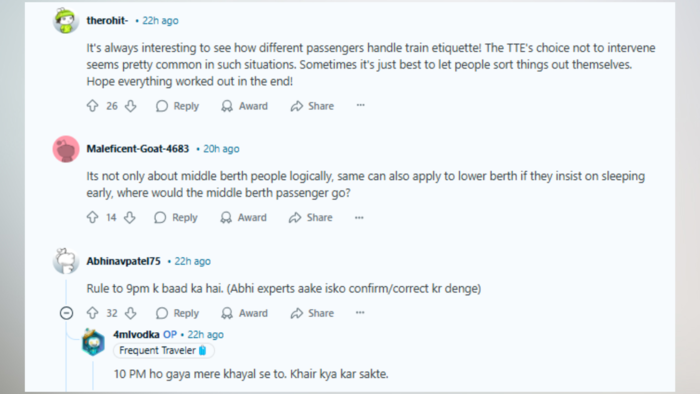
Task: Give an Award to therohit-'s comment
Action: (x=245, y=106)
